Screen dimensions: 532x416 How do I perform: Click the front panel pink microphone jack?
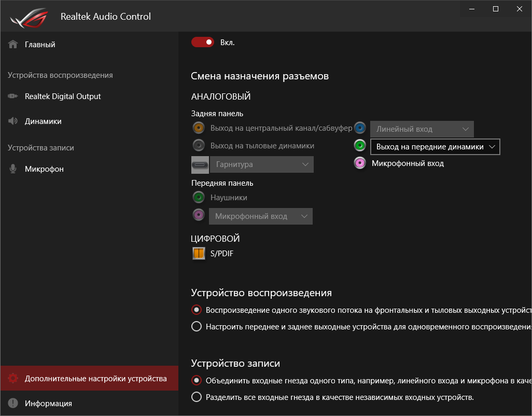coord(198,215)
